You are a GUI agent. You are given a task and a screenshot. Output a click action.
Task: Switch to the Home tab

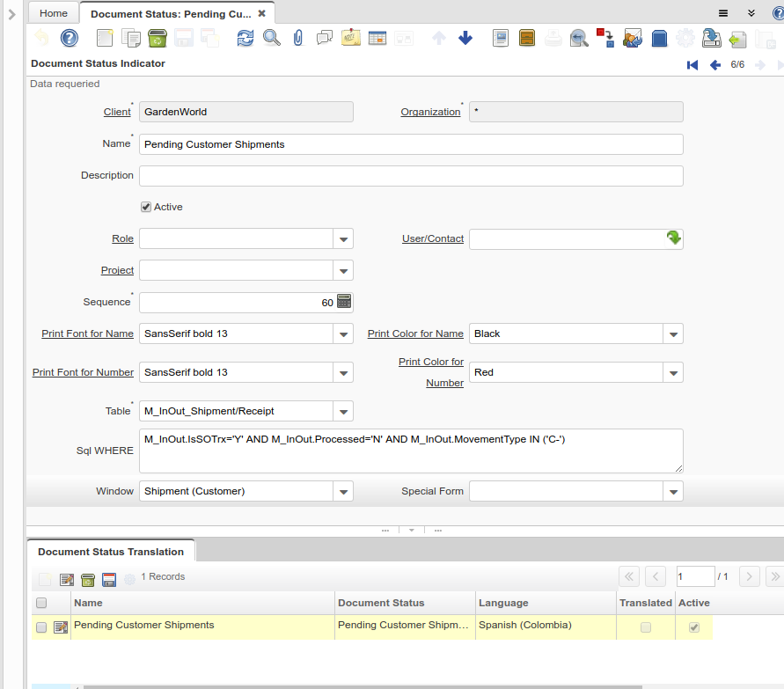coord(53,13)
